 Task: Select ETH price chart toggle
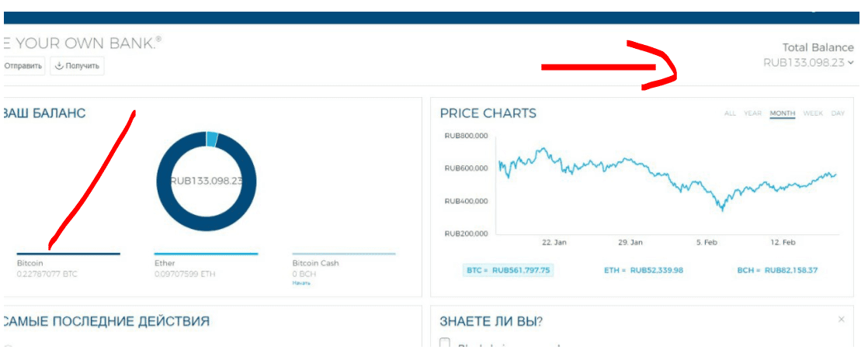(x=644, y=270)
